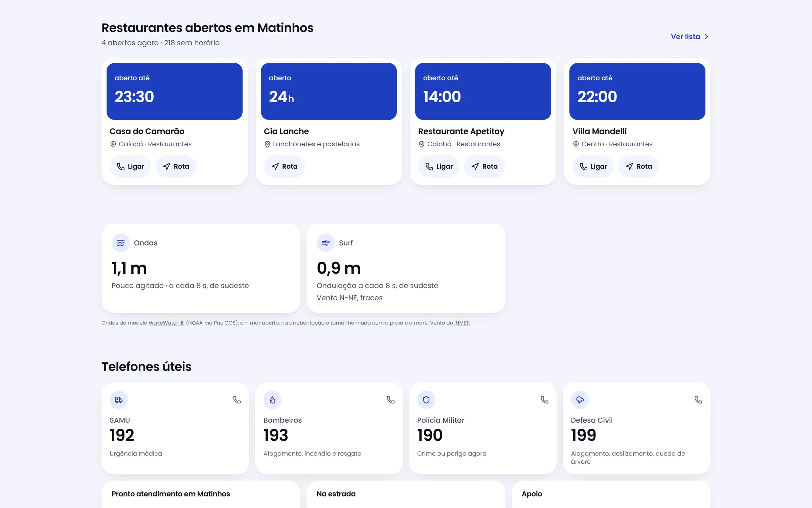Dial SAMU using its phone icon

(x=237, y=400)
